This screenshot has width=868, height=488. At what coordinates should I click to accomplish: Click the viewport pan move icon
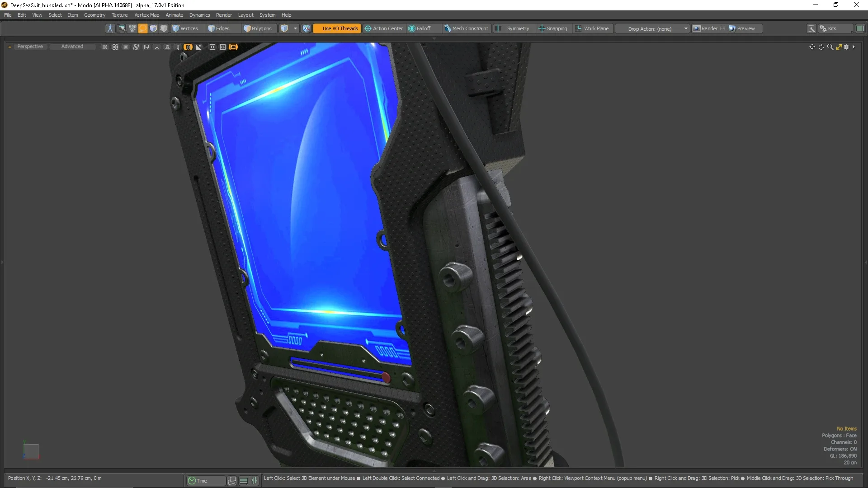(812, 47)
